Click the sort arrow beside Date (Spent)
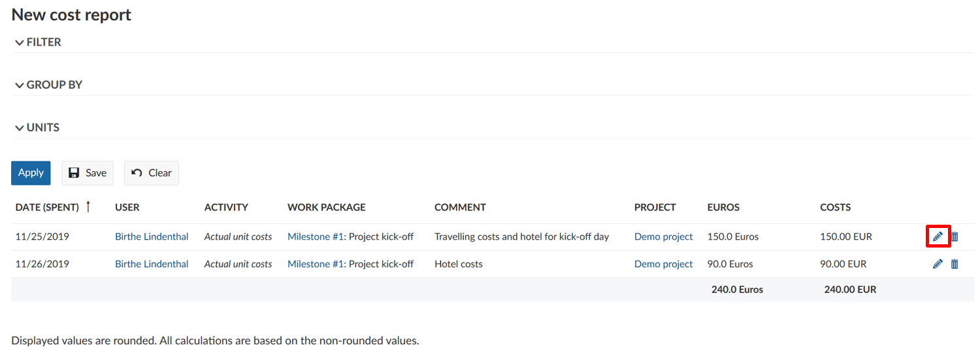Screen dimensions: 980x356 coord(88,206)
